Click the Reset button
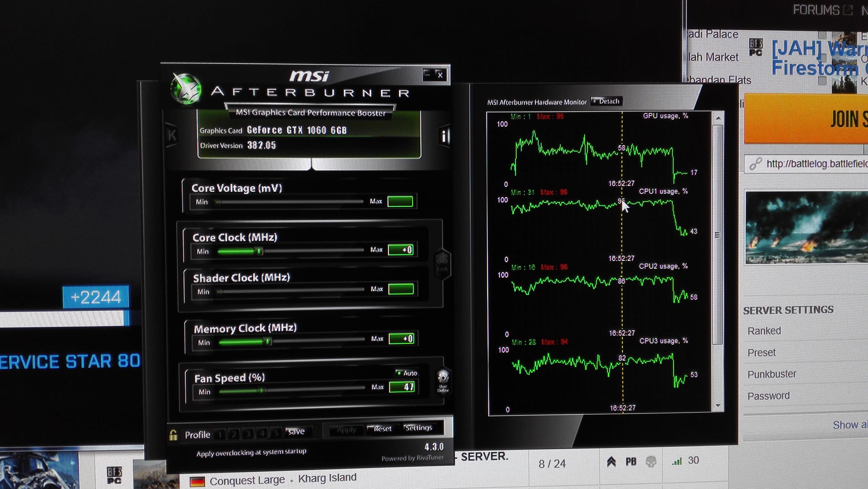868x489 pixels. click(382, 429)
